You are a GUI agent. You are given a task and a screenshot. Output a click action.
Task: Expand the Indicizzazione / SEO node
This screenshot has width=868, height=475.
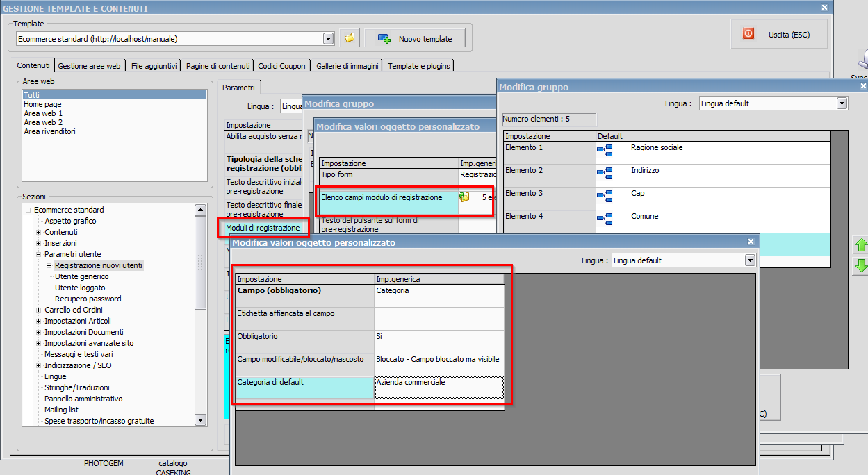coord(39,365)
